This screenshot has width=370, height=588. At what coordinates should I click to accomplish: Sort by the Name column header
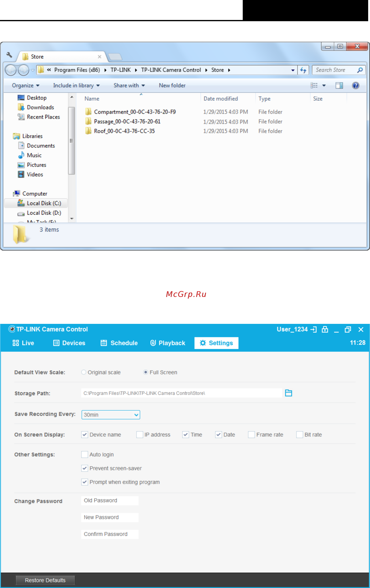92,99
